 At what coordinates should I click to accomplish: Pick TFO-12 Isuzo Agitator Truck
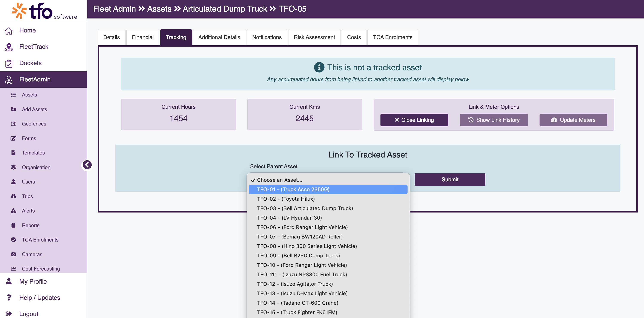click(328, 284)
